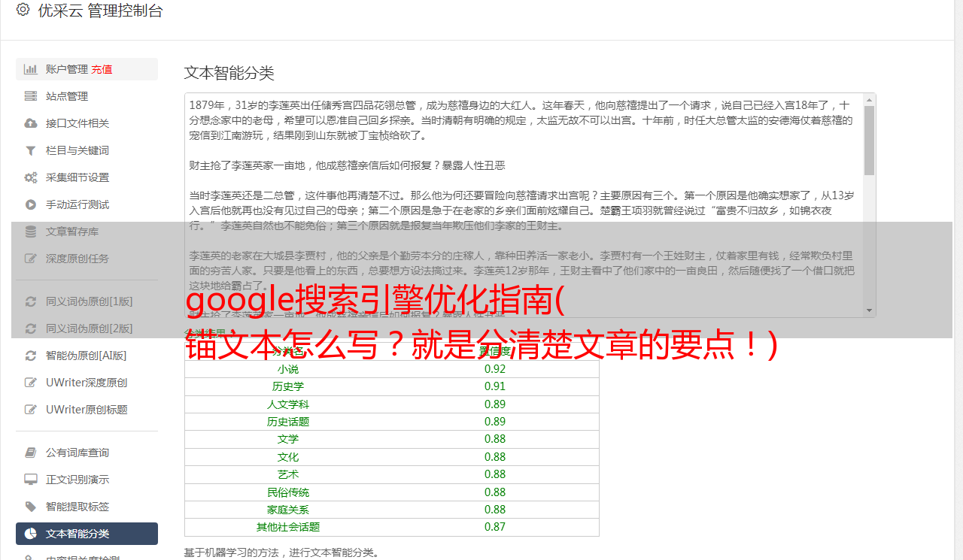Click the 0.92 confidence value
This screenshot has width=963, height=560.
coord(495,369)
